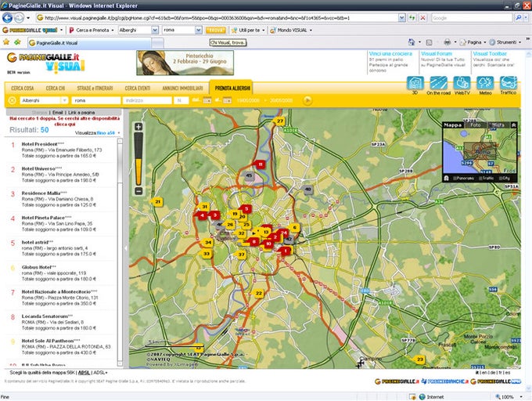This screenshot has width=532, height=401.
Task: Switch to the CERCA CHI tab
Action: coord(56,89)
